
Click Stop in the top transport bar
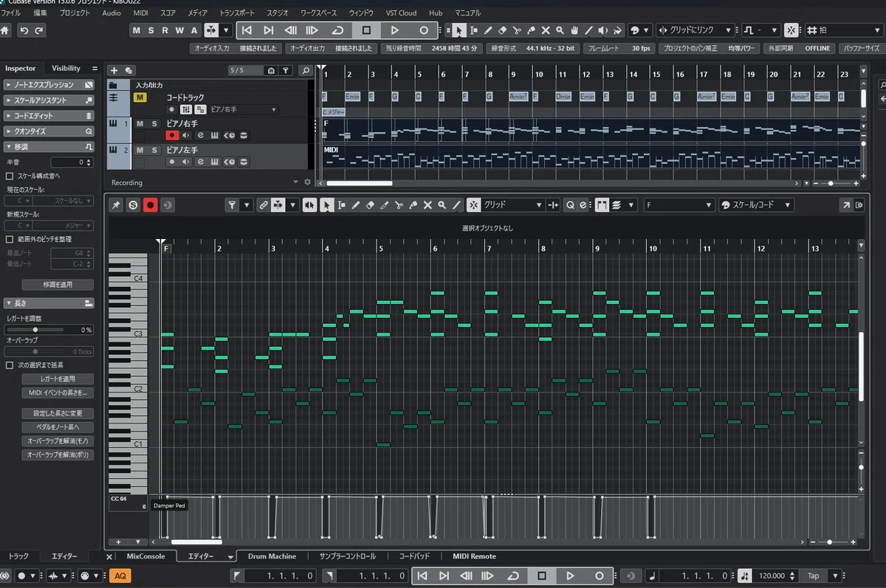click(366, 30)
